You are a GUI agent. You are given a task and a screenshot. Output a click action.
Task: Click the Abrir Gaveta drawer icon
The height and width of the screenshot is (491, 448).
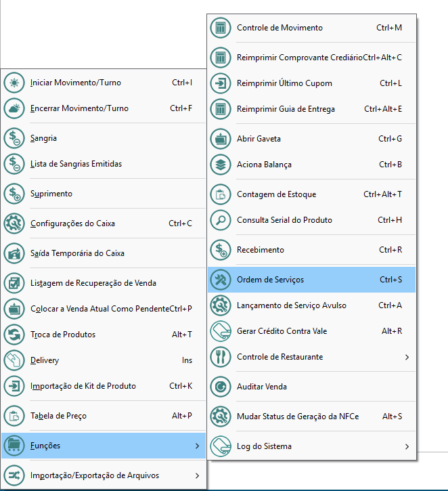(220, 139)
